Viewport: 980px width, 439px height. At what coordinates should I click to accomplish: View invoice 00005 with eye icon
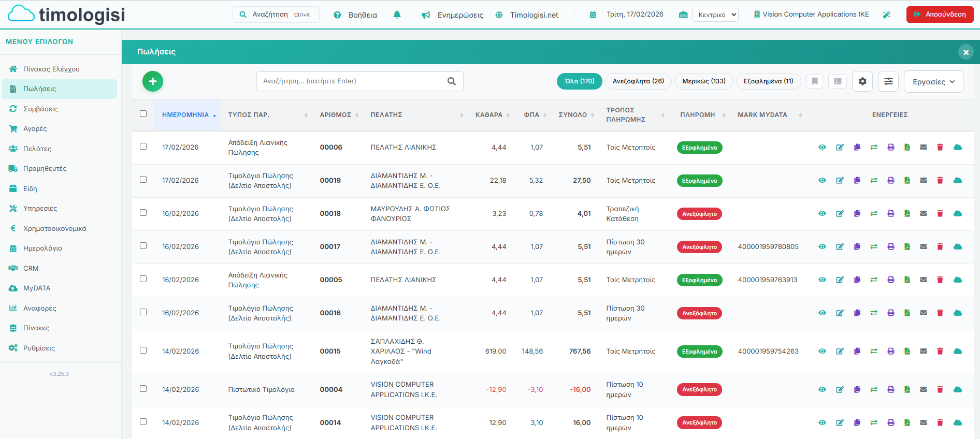[822, 280]
